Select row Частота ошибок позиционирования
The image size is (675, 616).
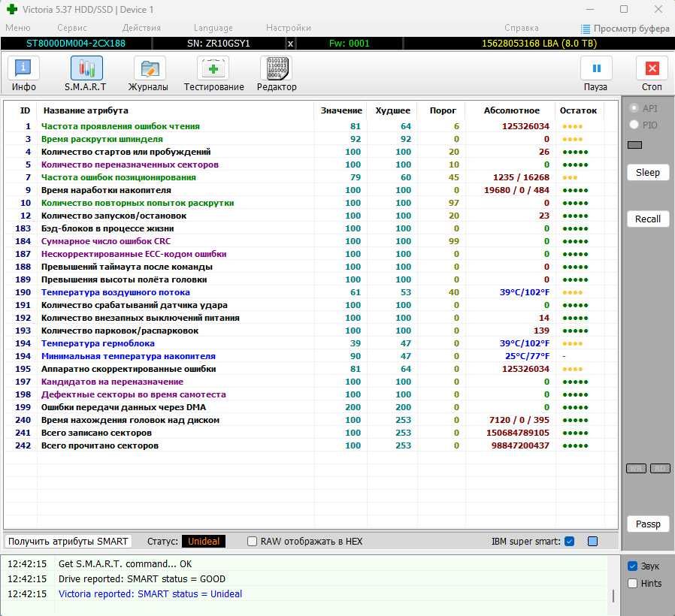click(310, 177)
